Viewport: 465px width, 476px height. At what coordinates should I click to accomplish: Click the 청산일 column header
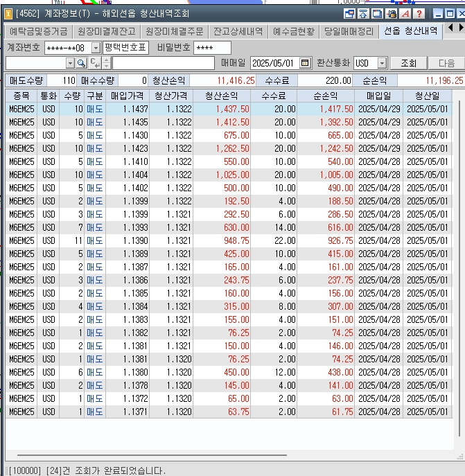[428, 96]
